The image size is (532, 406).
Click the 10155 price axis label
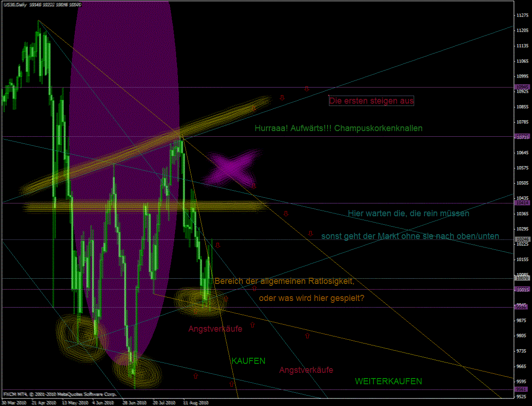coord(523,259)
